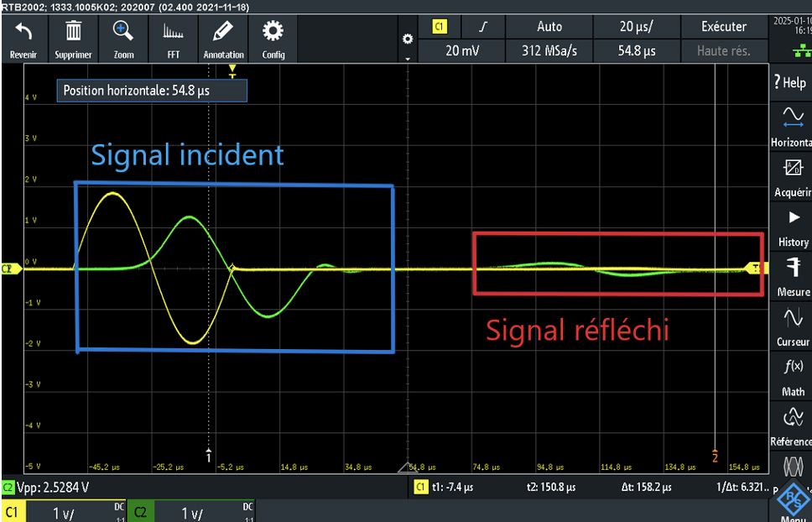The height and width of the screenshot is (522, 812).
Task: Select cursor 2 marker on the timeline
Action: [715, 457]
